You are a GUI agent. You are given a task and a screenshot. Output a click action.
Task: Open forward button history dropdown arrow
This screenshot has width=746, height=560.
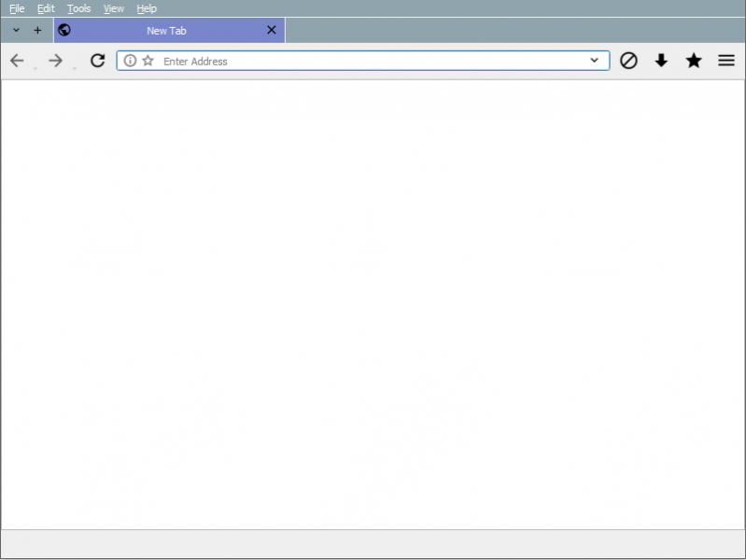(74, 69)
